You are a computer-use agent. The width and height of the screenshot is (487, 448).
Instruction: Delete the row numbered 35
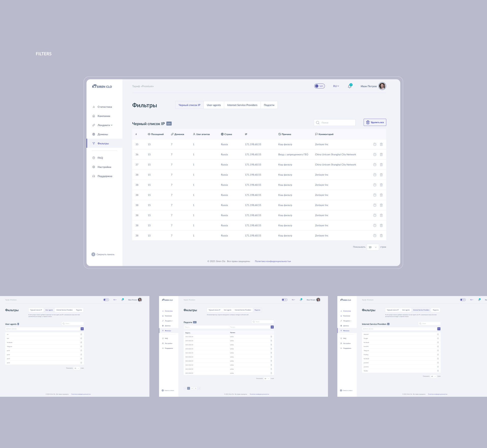tap(381, 144)
